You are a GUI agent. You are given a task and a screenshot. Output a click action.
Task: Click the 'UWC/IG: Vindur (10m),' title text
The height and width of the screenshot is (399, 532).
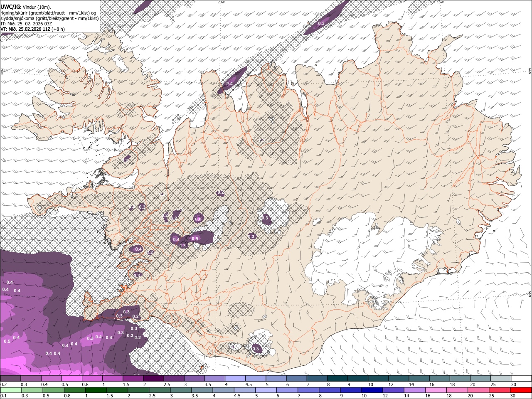click(26, 7)
